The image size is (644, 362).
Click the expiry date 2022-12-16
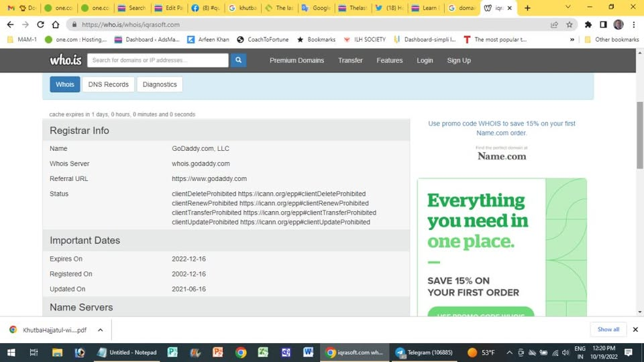click(x=189, y=259)
